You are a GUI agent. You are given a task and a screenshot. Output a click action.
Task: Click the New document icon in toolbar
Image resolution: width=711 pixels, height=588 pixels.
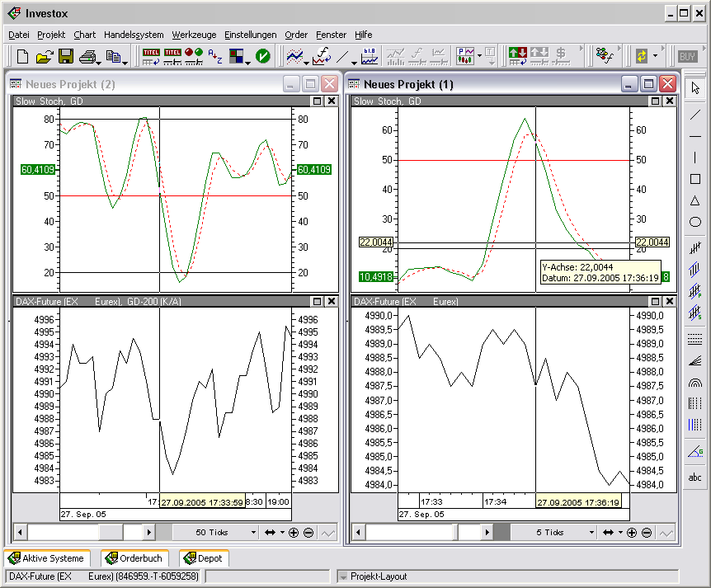(x=22, y=56)
